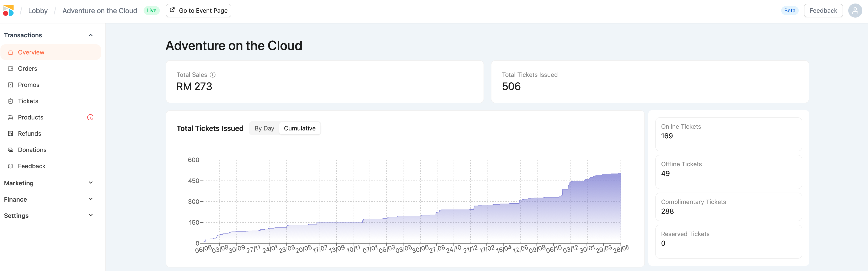Expand the Settings sidebar section
This screenshot has height=271, width=868.
click(90, 215)
